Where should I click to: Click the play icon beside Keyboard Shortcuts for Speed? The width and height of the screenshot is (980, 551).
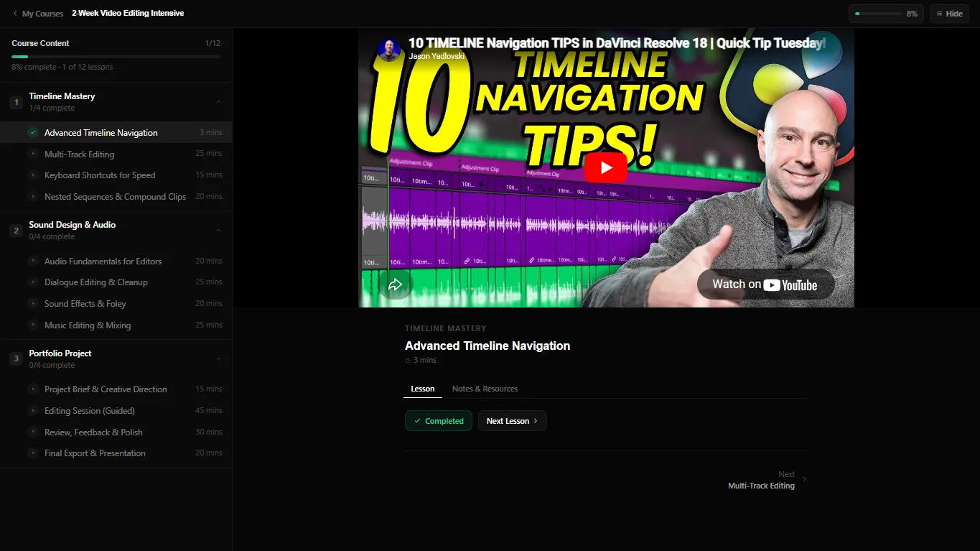point(33,175)
